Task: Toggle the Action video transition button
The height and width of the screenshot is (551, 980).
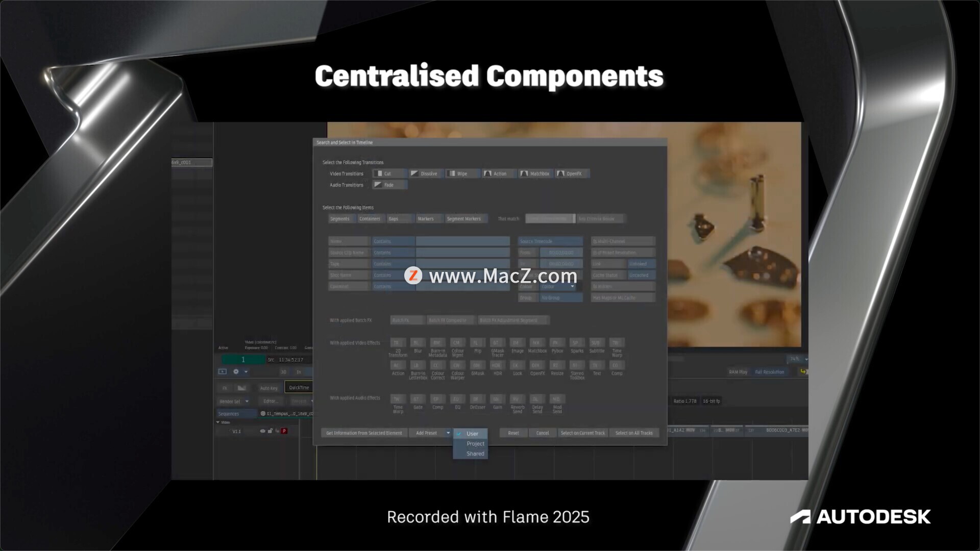Action: coord(499,174)
